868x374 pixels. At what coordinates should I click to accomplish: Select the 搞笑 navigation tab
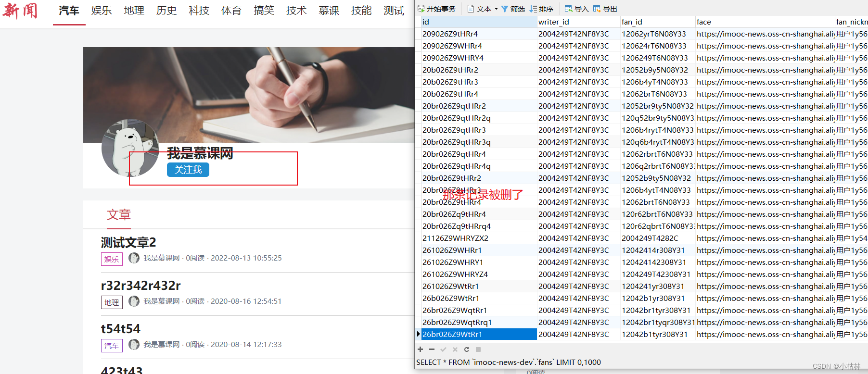(264, 11)
